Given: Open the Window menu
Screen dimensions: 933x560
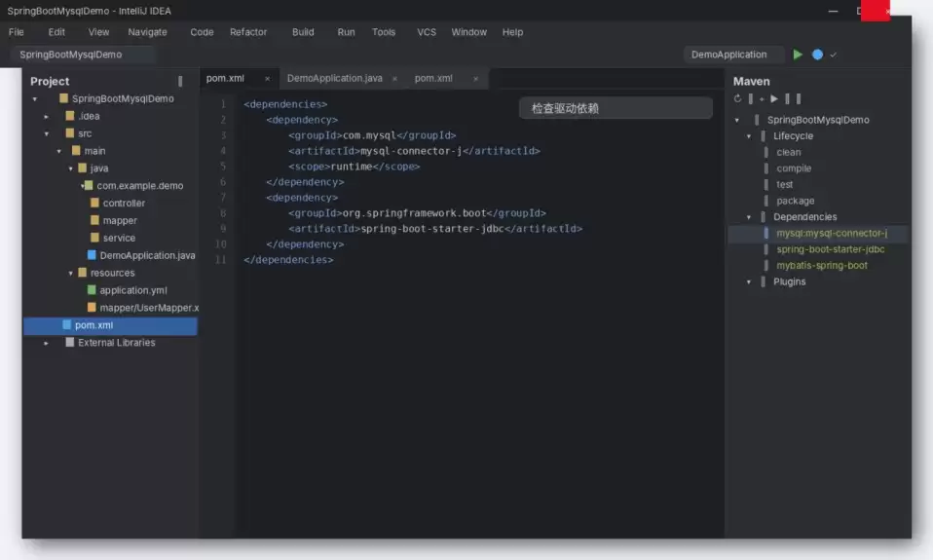Looking at the screenshot, I should click(x=468, y=32).
